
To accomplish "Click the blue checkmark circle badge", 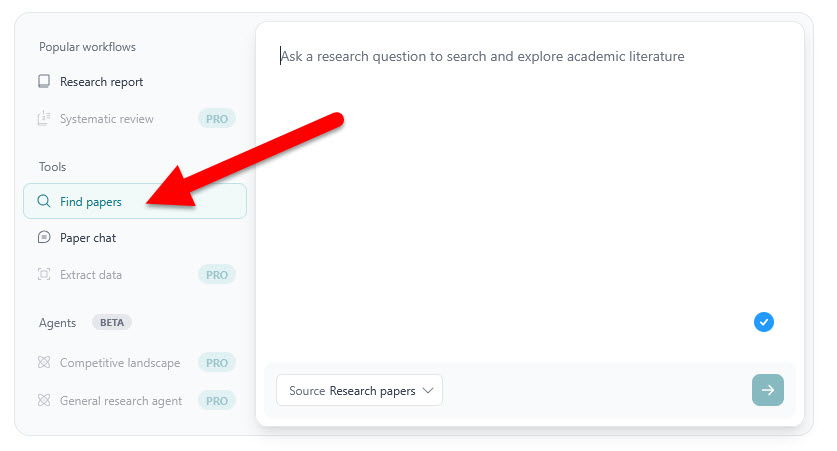I will tap(764, 322).
